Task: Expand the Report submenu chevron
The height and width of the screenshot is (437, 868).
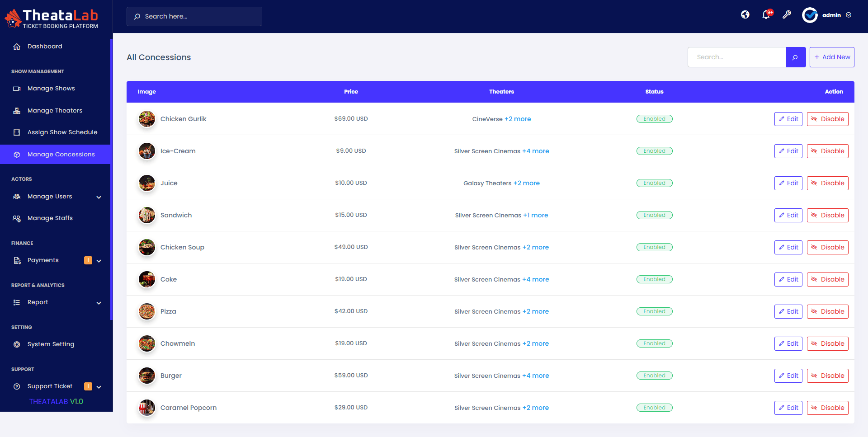Action: point(99,303)
